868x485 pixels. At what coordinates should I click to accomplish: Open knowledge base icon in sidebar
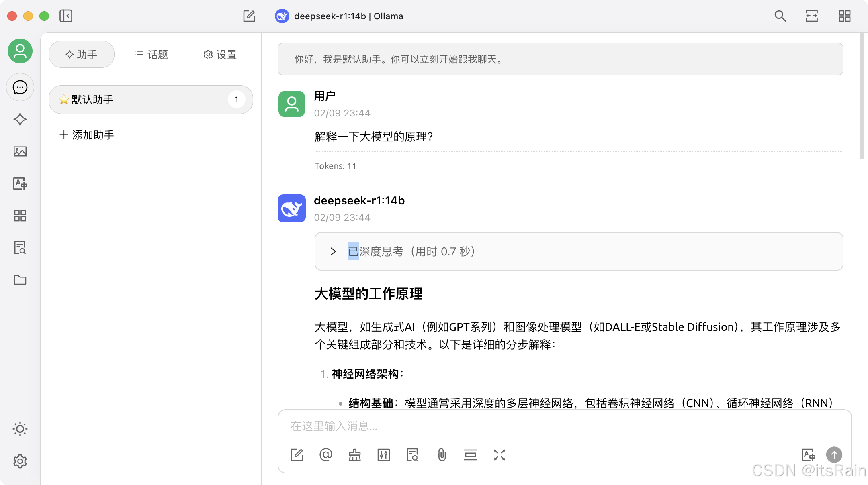[20, 248]
